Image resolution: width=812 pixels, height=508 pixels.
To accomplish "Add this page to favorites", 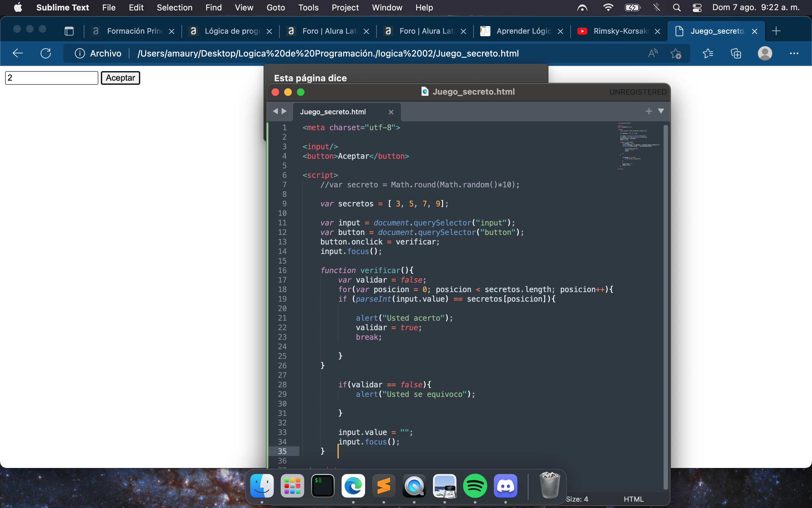I will click(x=675, y=53).
